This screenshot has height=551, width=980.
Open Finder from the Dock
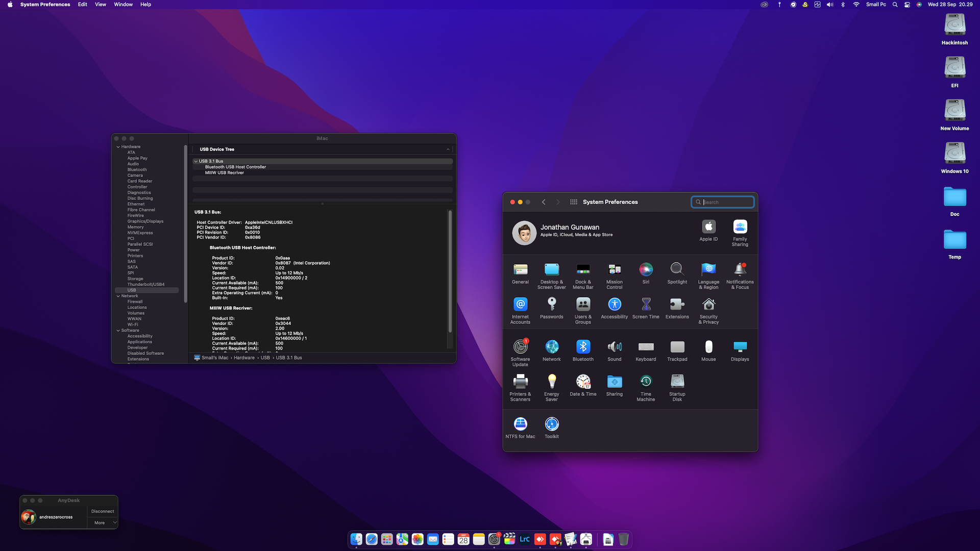(356, 539)
